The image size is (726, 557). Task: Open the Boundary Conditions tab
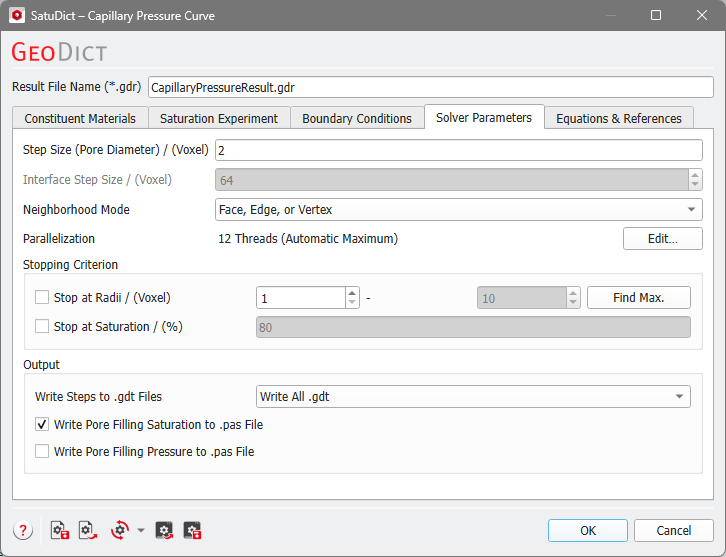(x=357, y=119)
